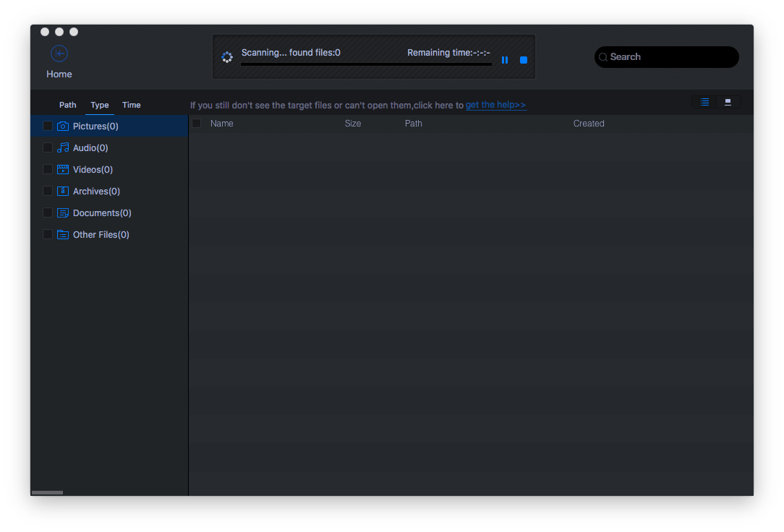Click the Archives box icon
The image size is (784, 532).
point(63,192)
